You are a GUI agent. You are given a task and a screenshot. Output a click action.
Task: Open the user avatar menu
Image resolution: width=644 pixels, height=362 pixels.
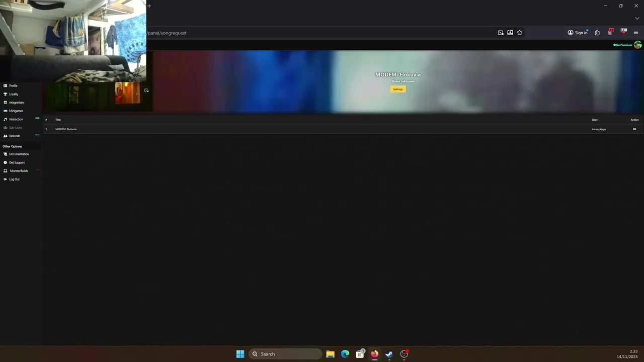point(638,45)
